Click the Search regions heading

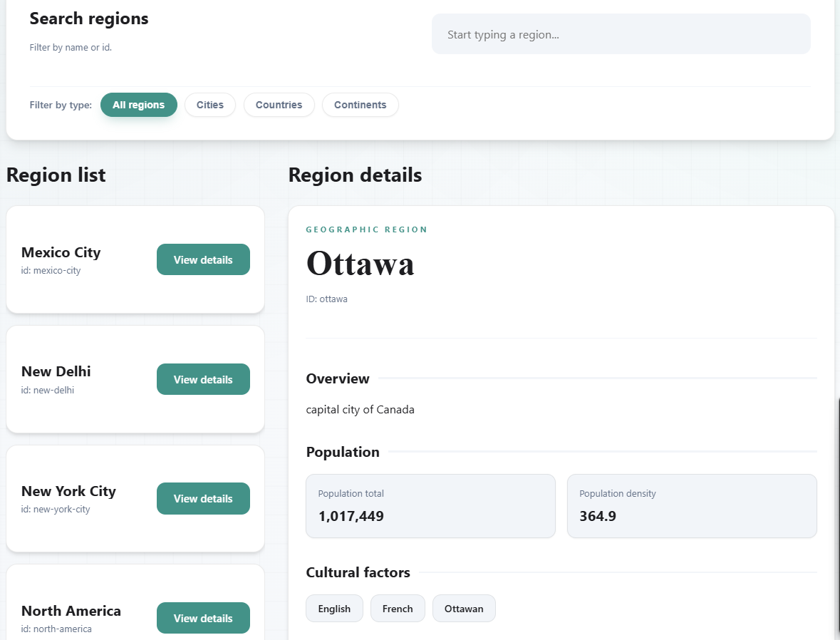point(88,19)
